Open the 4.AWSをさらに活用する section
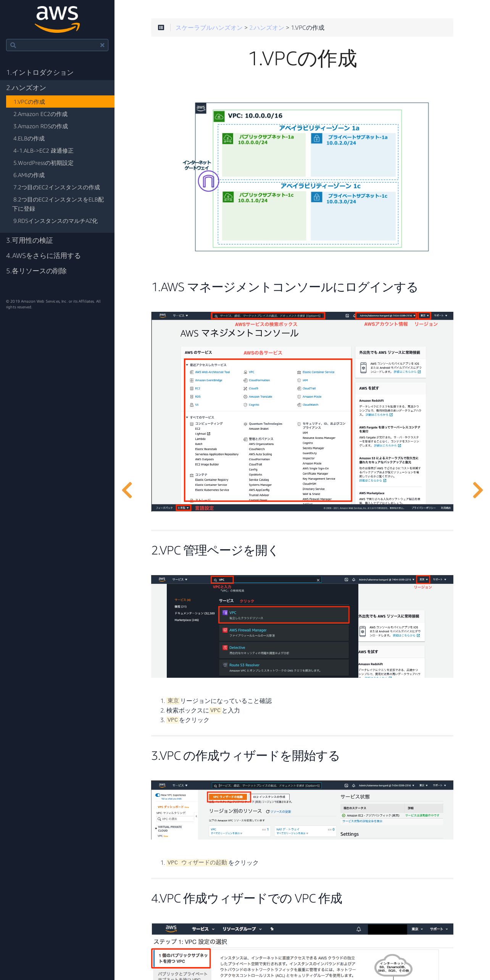The width and height of the screenshot is (490, 980). coord(43,256)
